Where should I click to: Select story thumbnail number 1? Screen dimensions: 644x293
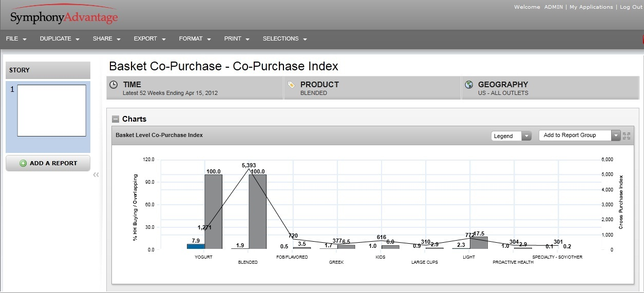[x=51, y=110]
